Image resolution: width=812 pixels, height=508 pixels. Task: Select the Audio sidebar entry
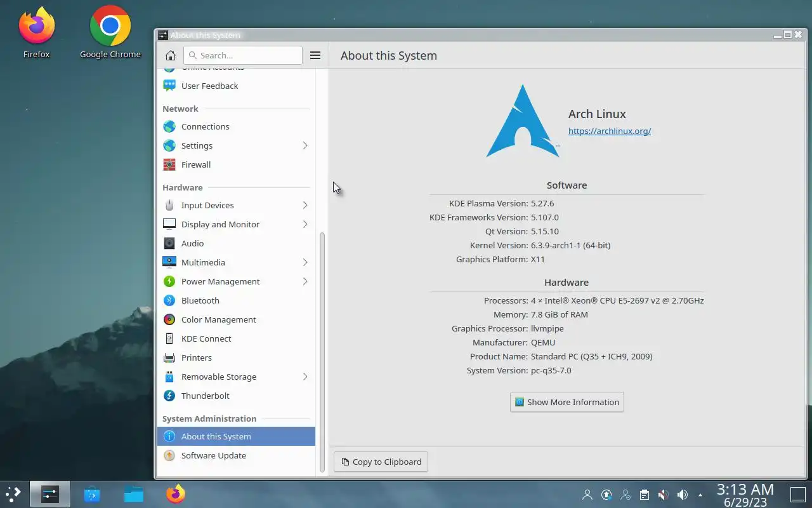tap(236, 243)
